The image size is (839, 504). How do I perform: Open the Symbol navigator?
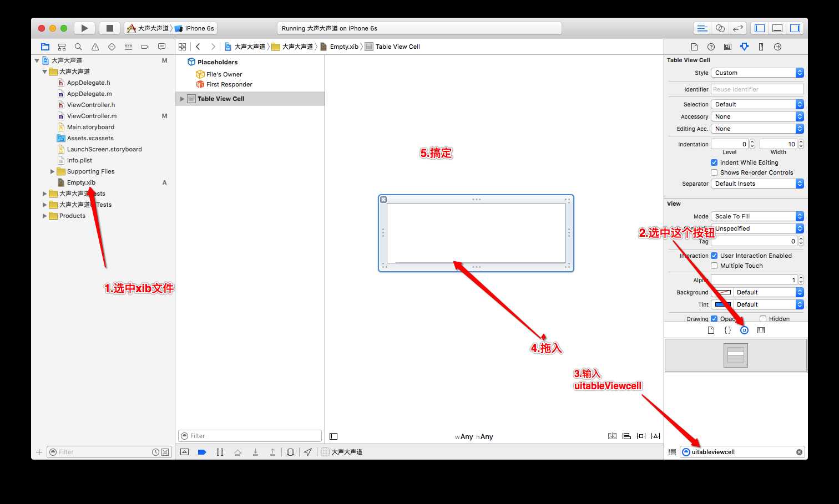(x=62, y=47)
